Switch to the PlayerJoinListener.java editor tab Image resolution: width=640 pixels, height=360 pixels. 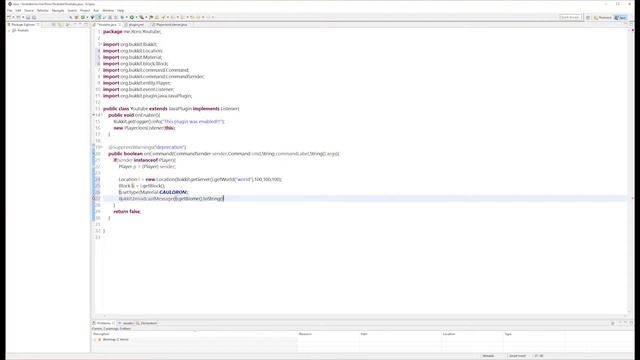tap(171, 25)
